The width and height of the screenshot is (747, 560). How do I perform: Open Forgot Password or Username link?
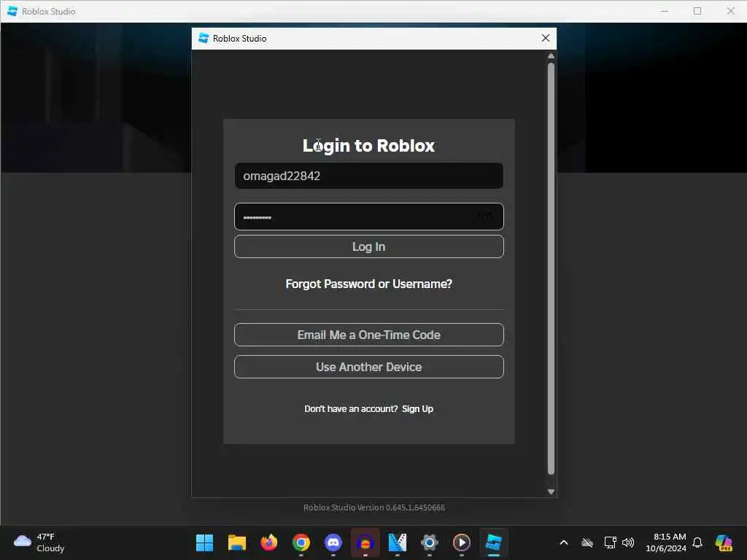(x=368, y=284)
